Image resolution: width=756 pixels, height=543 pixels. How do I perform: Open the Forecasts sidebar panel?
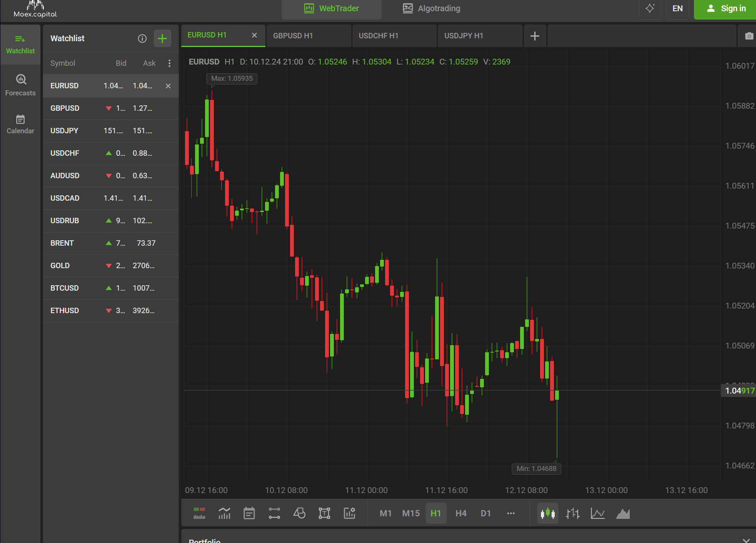[x=20, y=85]
